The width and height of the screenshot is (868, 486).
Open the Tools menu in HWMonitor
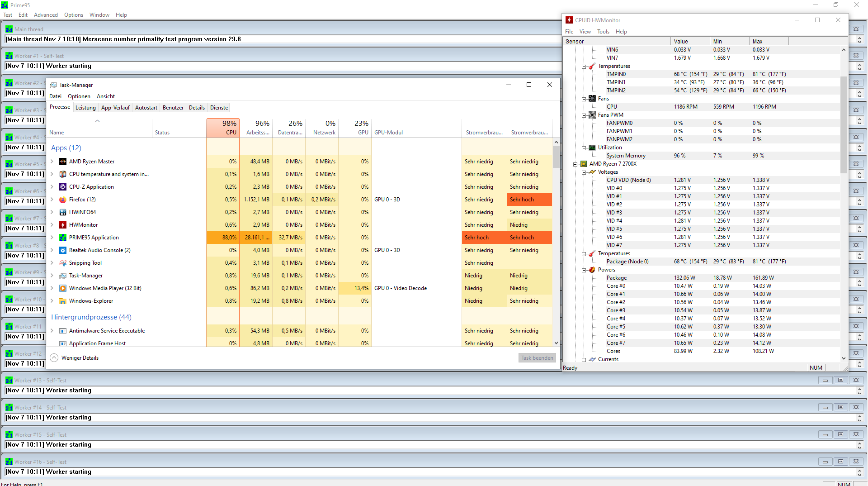[x=603, y=32]
